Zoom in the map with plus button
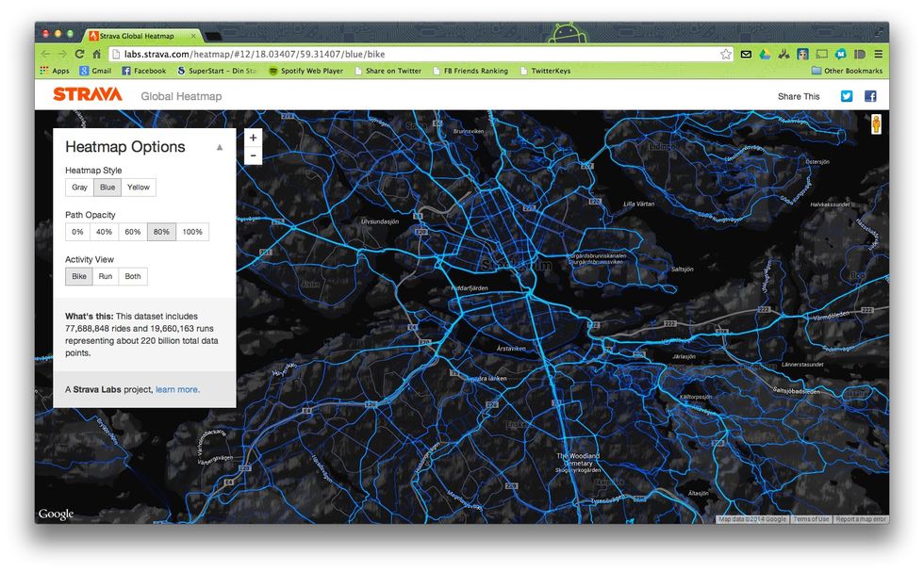 click(253, 138)
